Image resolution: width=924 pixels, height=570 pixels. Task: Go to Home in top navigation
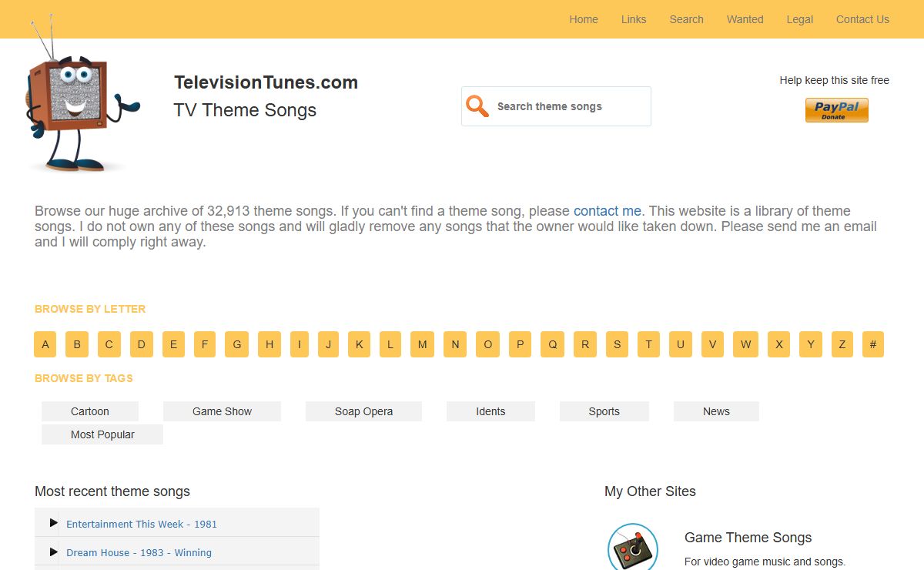tap(584, 19)
